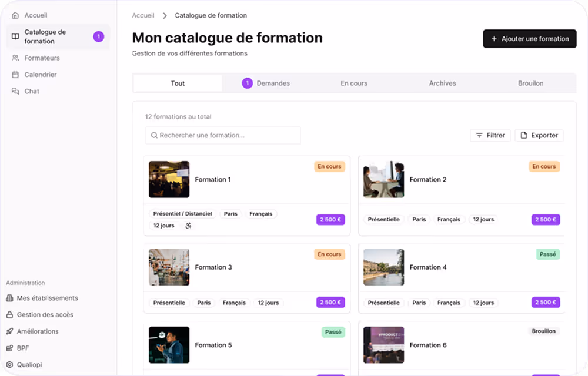Click the Formation 5 title
Screen dimensions: 588x376
(213, 345)
